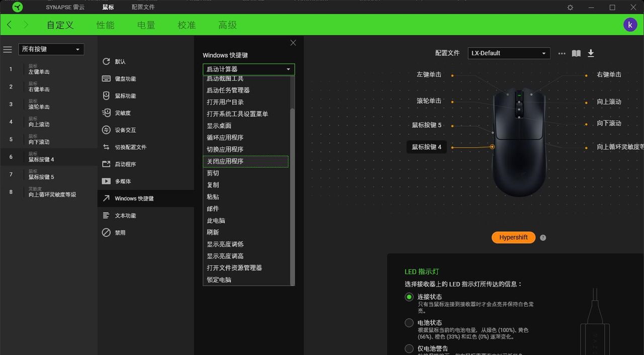Choose 粘贴 from the list
644x355 pixels.
coord(246,197)
